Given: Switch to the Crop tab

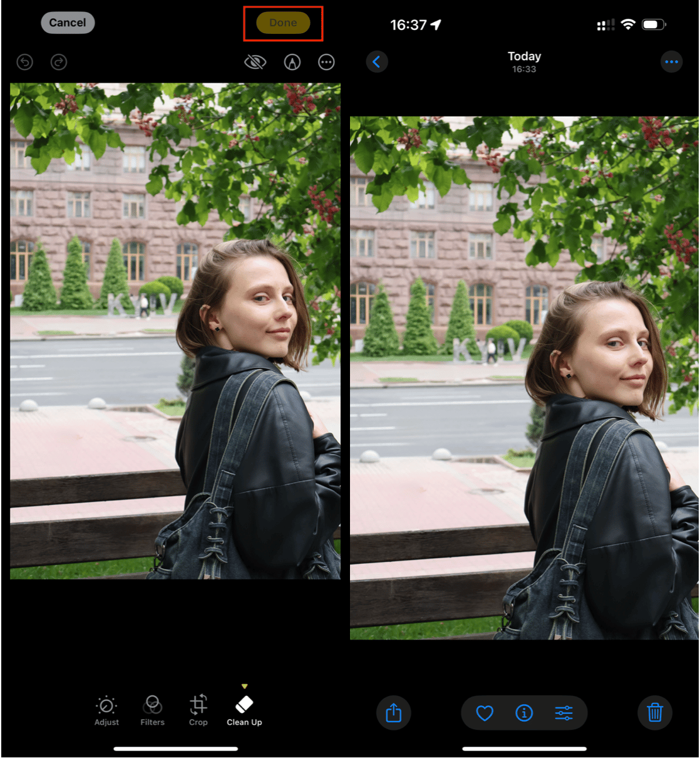Looking at the screenshot, I should [198, 710].
